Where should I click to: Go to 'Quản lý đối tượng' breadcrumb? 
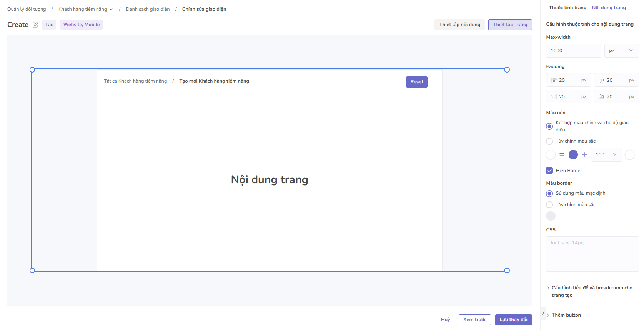27,9
